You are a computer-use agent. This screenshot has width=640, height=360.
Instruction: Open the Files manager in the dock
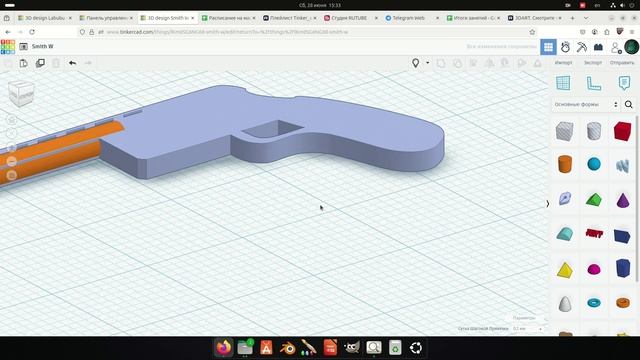click(x=245, y=348)
